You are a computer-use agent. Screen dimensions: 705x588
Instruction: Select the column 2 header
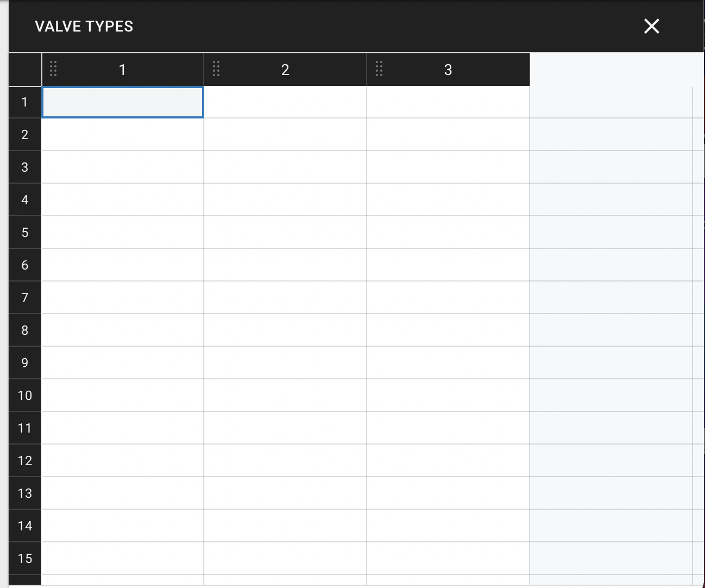[285, 69]
